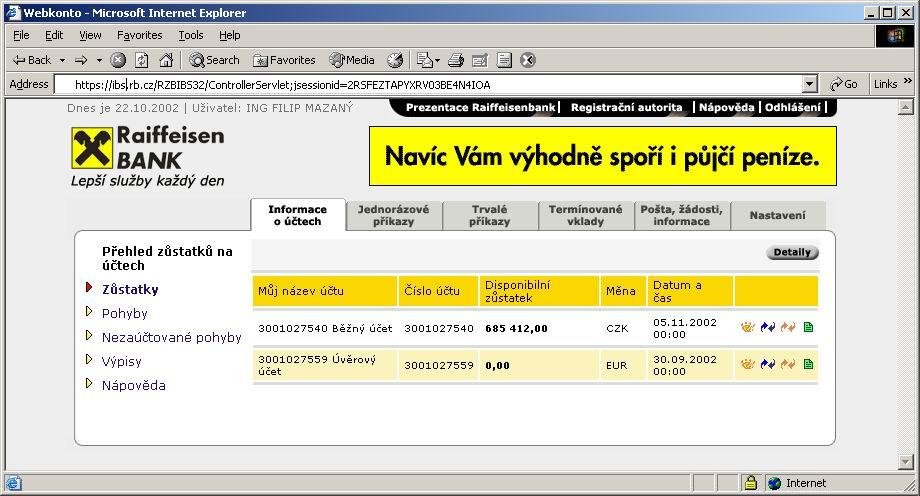Click the Go button

click(844, 84)
